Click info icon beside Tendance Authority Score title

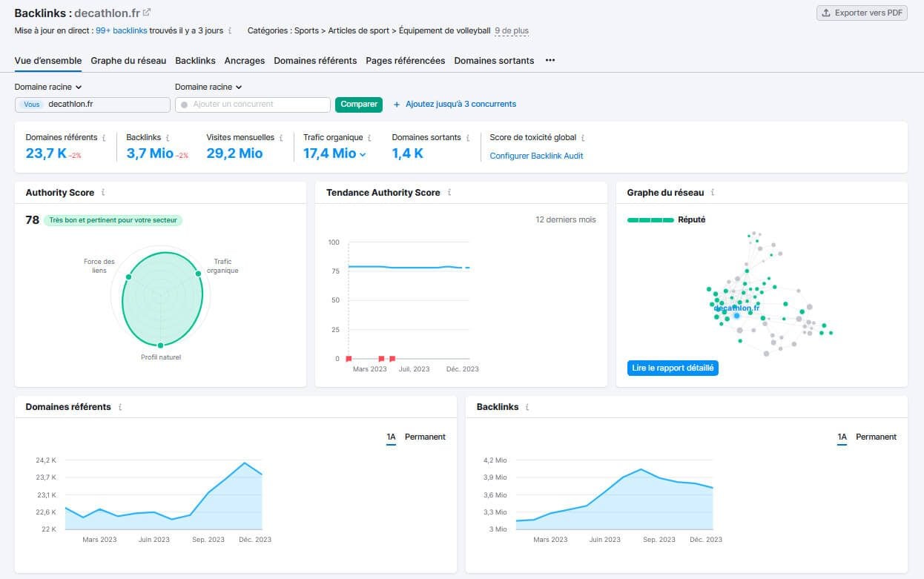[x=449, y=193]
